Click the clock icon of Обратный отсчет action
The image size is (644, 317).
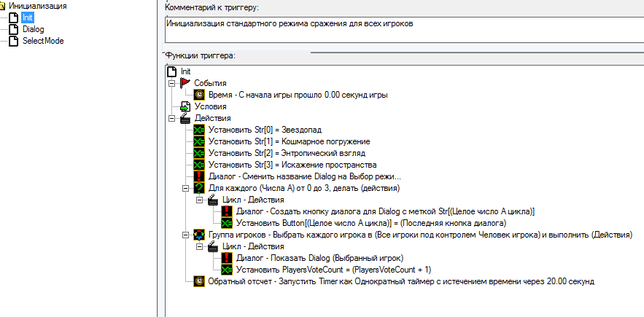[200, 281]
